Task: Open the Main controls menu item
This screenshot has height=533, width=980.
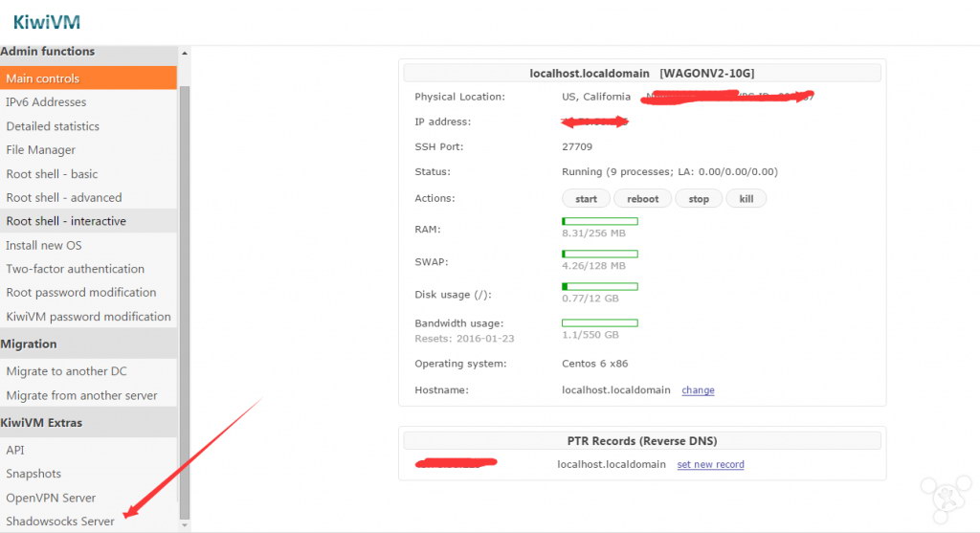Action: pos(88,78)
